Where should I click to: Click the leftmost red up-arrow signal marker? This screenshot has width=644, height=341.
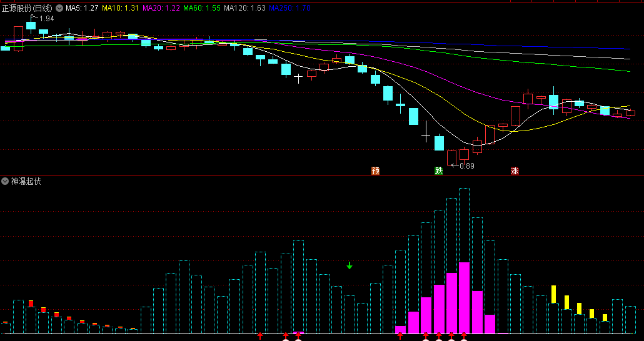point(260,336)
